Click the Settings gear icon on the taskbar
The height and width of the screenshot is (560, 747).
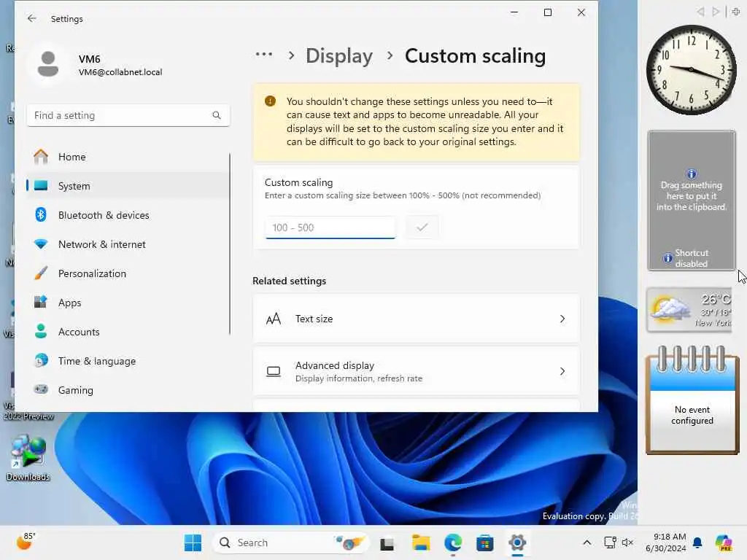(x=517, y=542)
